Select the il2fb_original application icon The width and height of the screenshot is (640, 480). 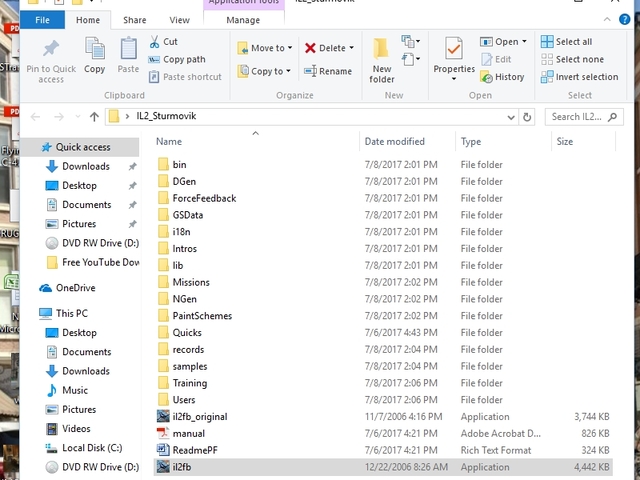(x=163, y=416)
